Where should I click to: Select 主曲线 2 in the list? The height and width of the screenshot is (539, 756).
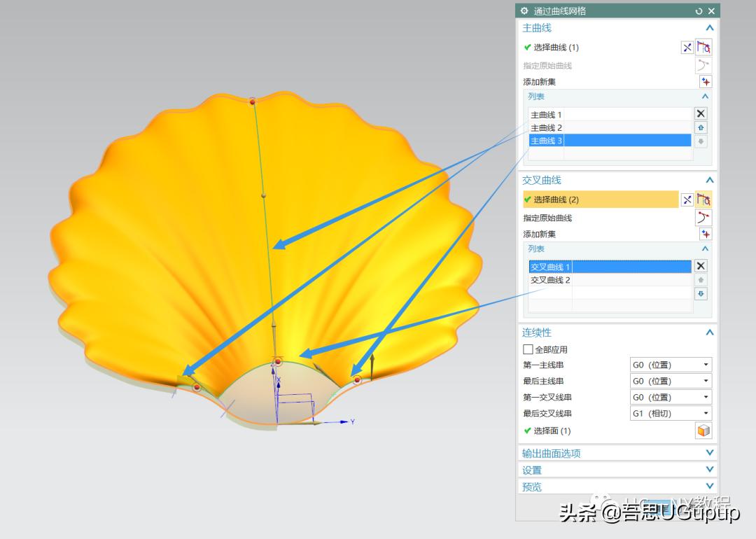547,128
